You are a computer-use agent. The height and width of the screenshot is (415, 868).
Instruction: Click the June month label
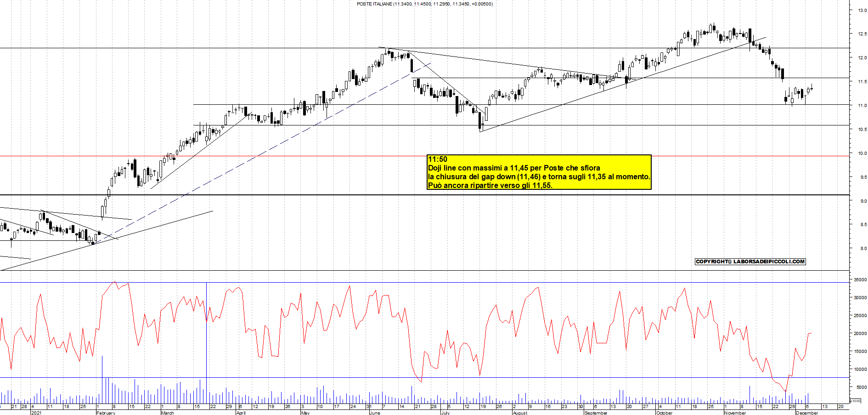point(375,413)
